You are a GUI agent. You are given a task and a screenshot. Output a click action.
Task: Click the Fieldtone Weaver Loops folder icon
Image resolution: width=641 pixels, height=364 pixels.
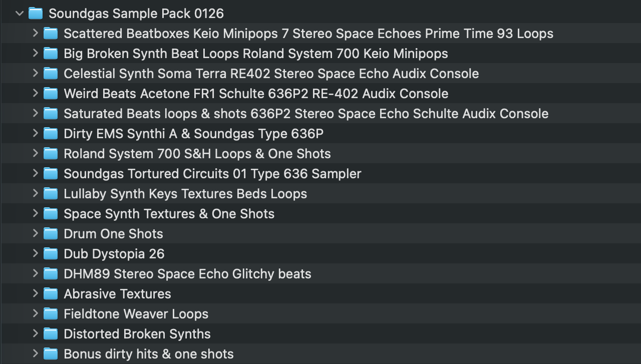pos(51,314)
